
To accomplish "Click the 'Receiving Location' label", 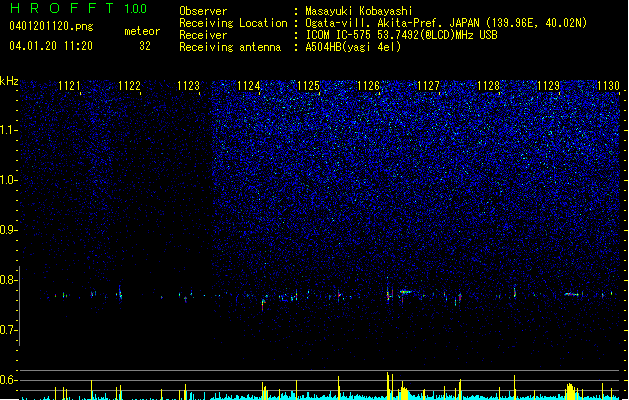I will [233, 23].
